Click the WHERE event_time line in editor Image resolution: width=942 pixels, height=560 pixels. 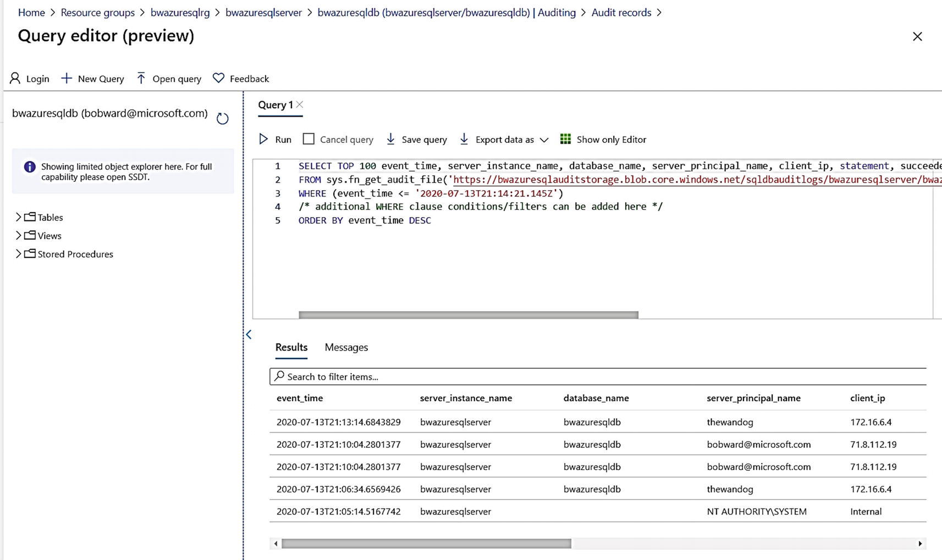[x=431, y=193]
